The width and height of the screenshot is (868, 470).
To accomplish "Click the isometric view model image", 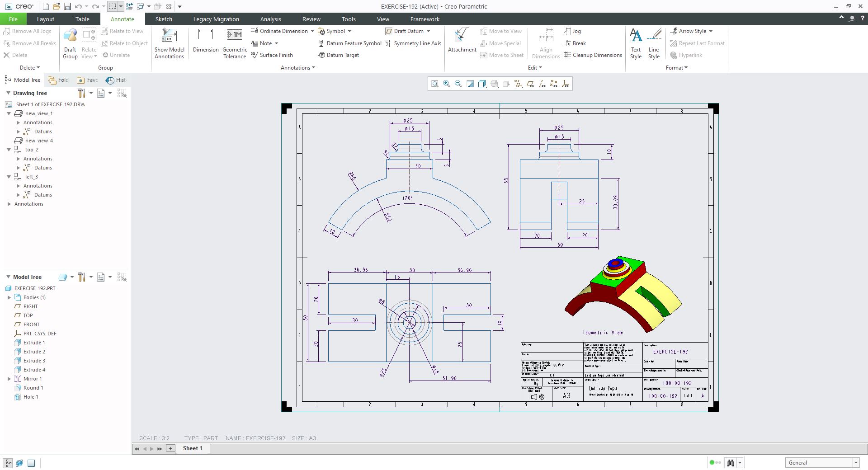I will 623,294.
